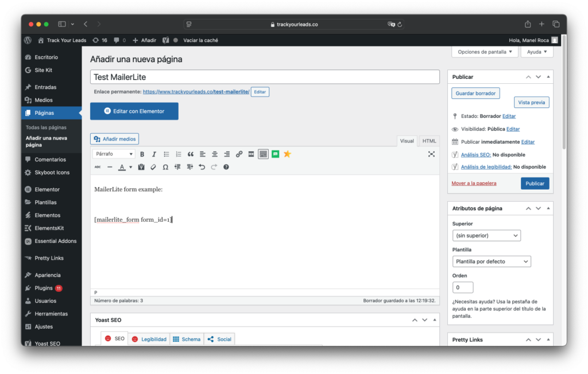The height and width of the screenshot is (374, 588).
Task: Decrease indent in editor
Action: [x=177, y=167]
